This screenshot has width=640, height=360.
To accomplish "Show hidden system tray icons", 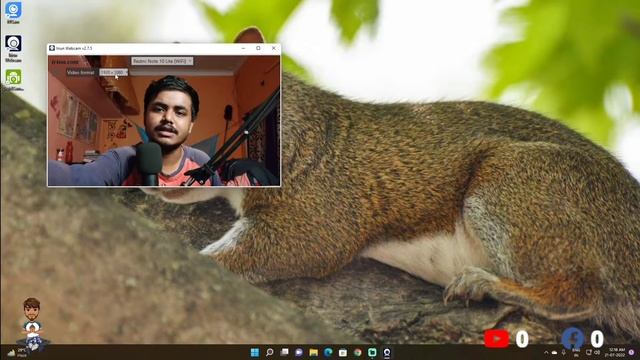I will click(546, 352).
